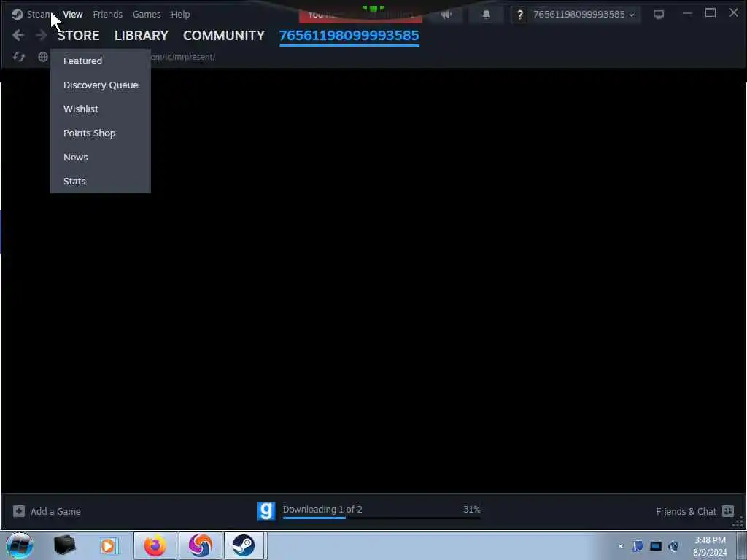The height and width of the screenshot is (560, 747).
Task: Click the forward navigation arrow
Action: coord(42,35)
